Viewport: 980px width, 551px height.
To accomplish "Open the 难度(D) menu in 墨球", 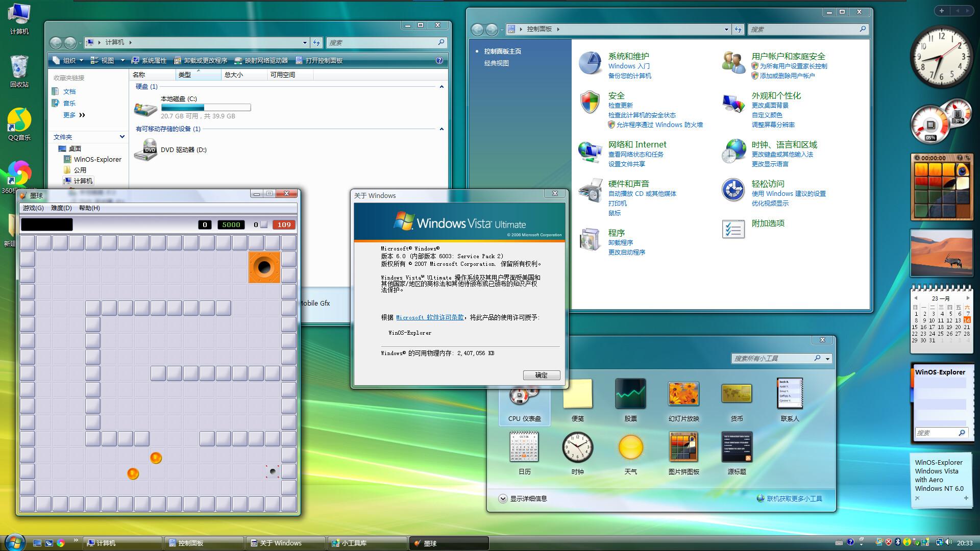I will pos(61,208).
